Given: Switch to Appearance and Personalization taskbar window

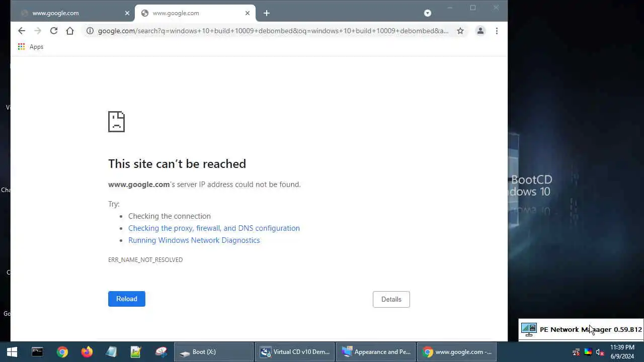Looking at the screenshot, I should (x=376, y=352).
